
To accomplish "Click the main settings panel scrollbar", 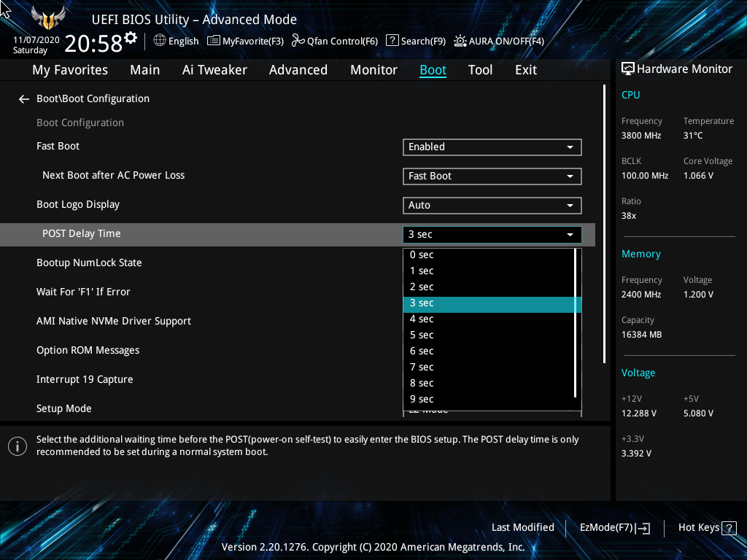I will (604, 224).
